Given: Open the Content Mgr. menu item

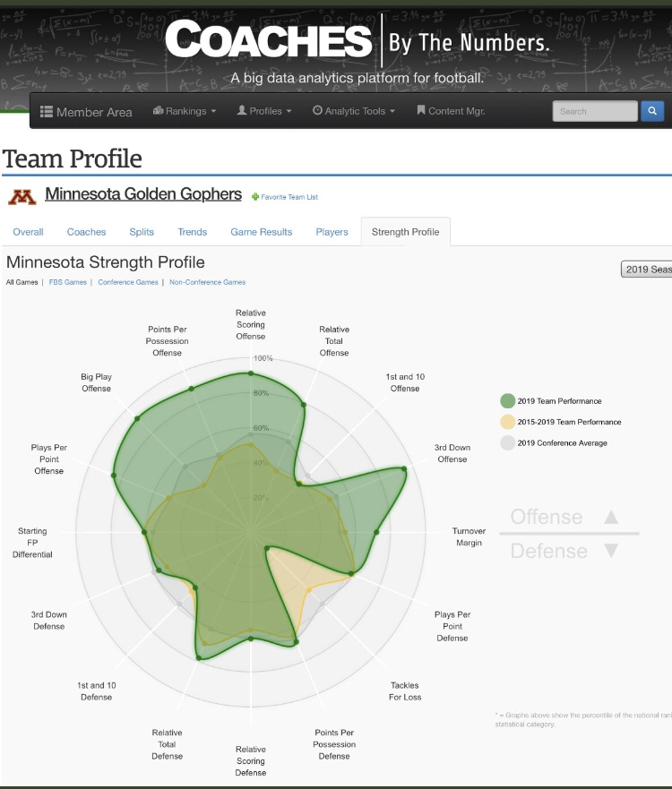Looking at the screenshot, I should pos(451,111).
